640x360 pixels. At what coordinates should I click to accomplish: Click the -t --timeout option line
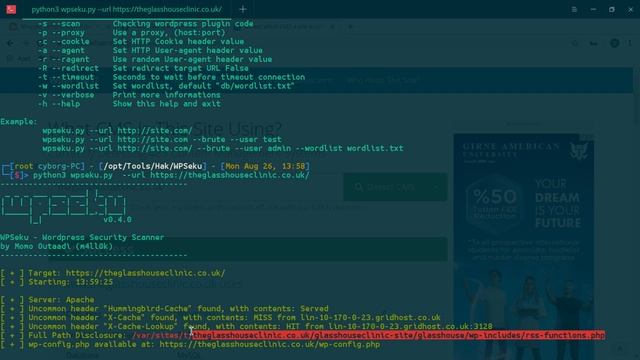171,77
